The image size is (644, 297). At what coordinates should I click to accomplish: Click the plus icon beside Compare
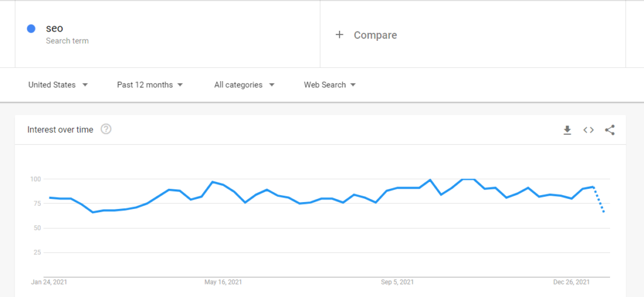coord(339,35)
